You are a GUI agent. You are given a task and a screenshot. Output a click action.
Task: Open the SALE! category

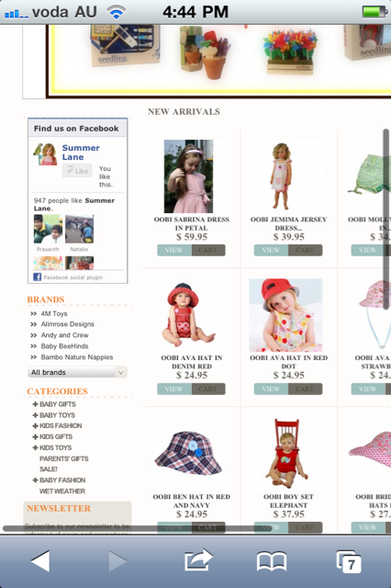tap(49, 469)
